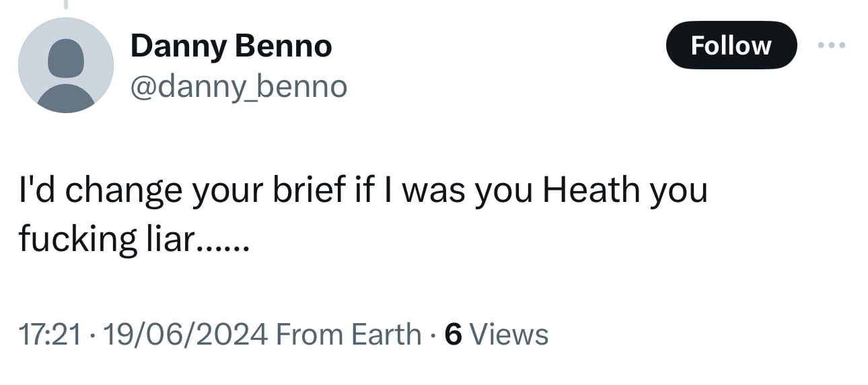
Task: Click the thread connector line above avatar
Action: pyautogui.click(x=66, y=5)
